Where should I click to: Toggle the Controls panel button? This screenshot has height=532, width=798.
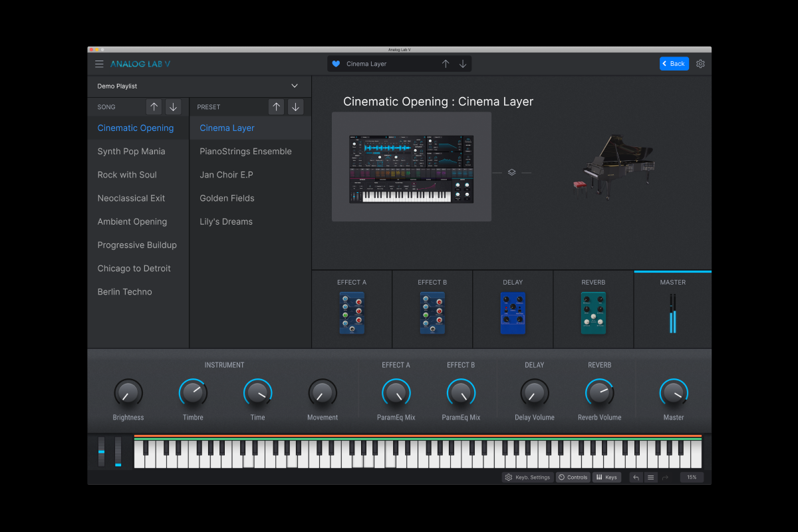click(573, 477)
